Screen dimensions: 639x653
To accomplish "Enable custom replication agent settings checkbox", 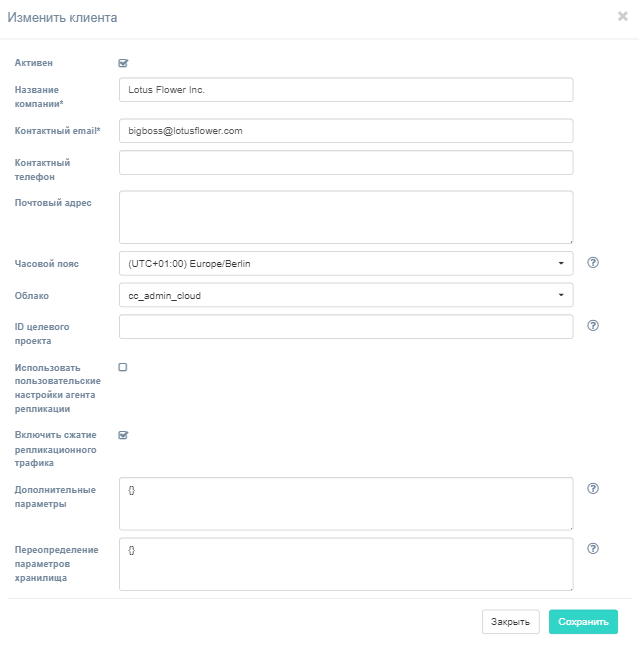I will [x=123, y=367].
